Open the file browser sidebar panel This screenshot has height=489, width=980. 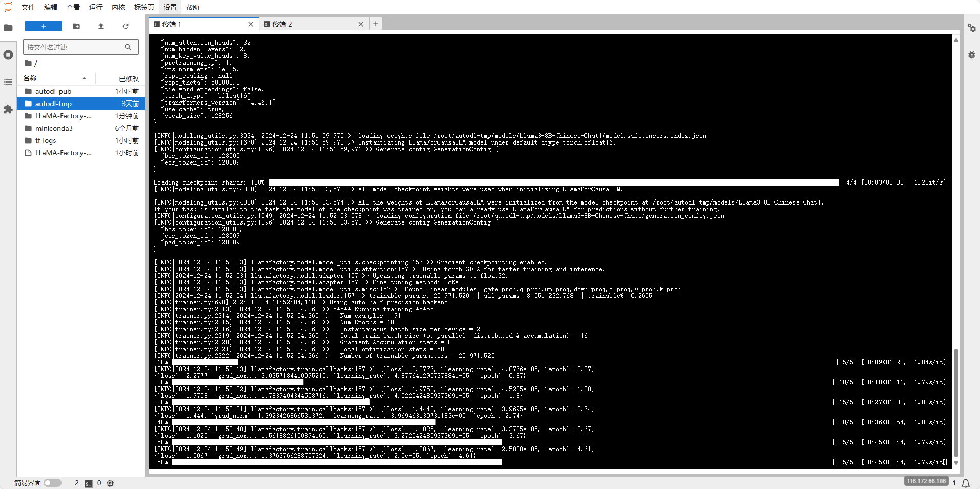click(8, 28)
